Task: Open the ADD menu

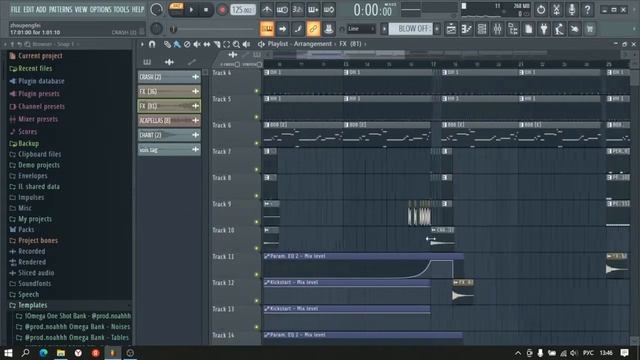Action: [41, 9]
